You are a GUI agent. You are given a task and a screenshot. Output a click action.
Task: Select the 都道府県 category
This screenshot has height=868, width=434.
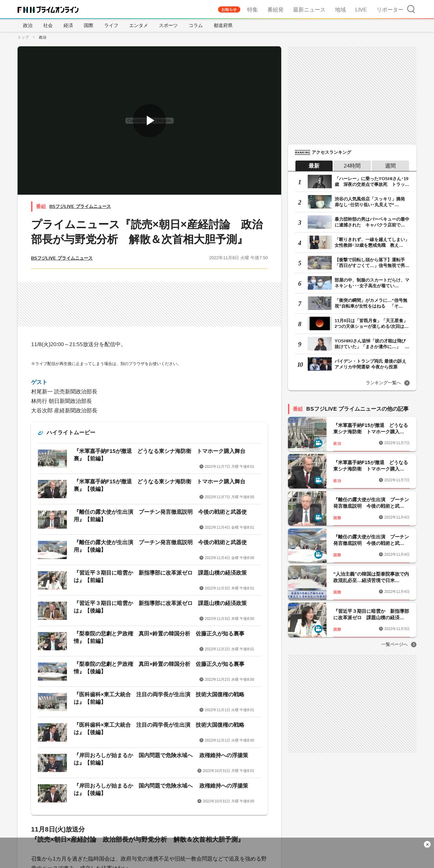[x=223, y=25]
